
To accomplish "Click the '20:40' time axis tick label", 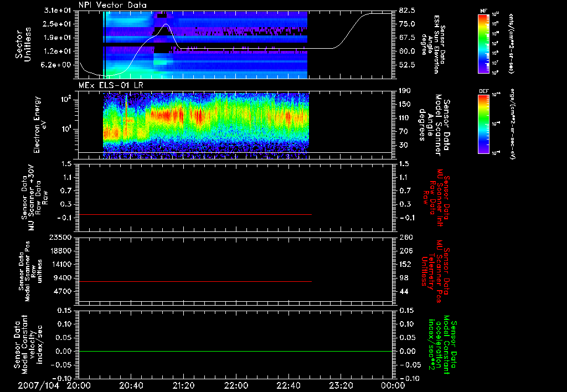I will click(x=131, y=386).
